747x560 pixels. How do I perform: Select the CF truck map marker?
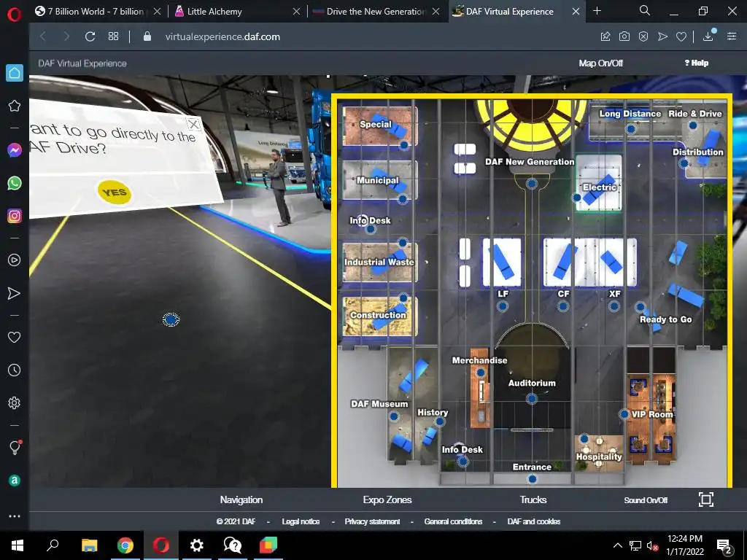pos(563,306)
